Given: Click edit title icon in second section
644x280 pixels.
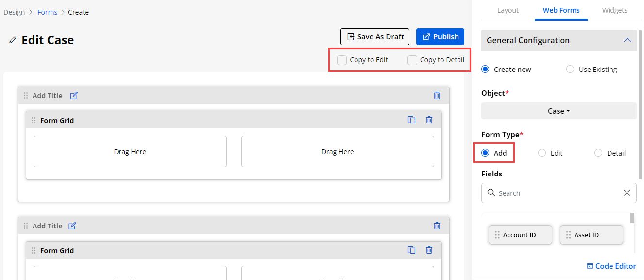Looking at the screenshot, I should click(x=72, y=226).
